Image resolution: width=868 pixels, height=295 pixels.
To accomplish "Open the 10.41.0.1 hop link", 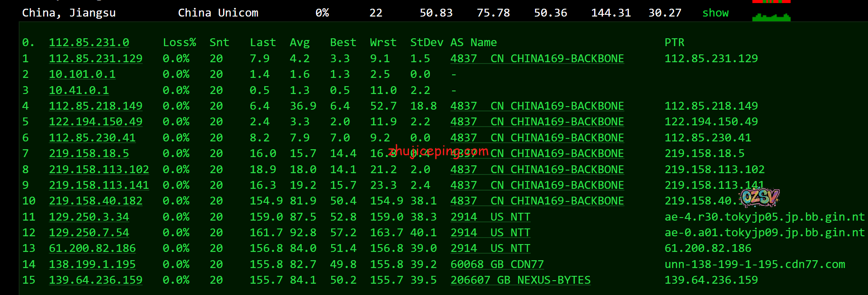I will [79, 90].
